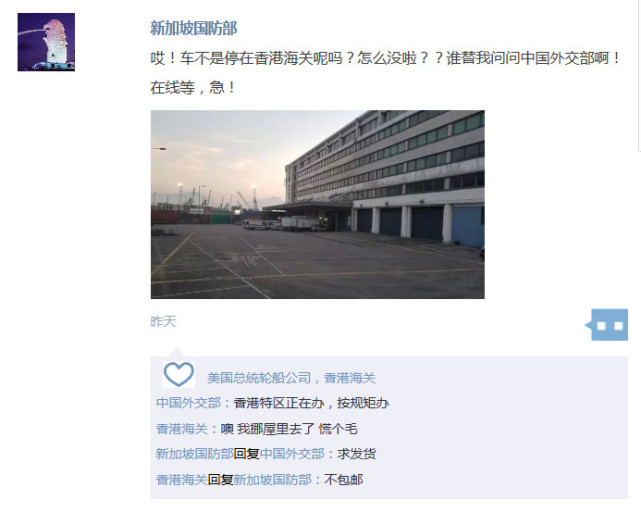Click comment text 噢 我挪屋里去了 慌个毛

coord(289,429)
